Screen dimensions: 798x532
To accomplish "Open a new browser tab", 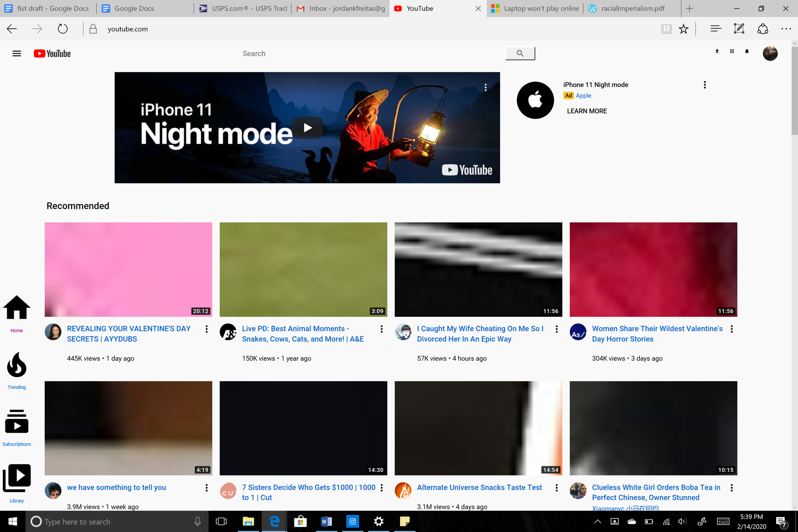I will (689, 8).
